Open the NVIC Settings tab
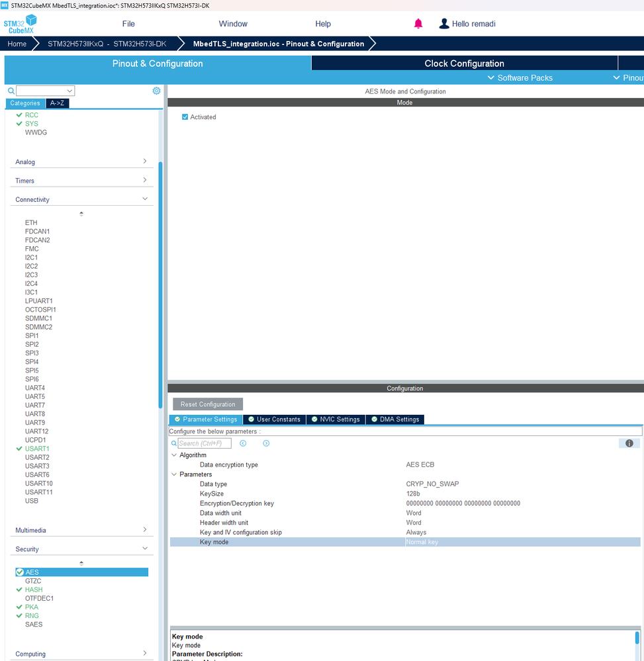The image size is (644, 661). point(336,419)
